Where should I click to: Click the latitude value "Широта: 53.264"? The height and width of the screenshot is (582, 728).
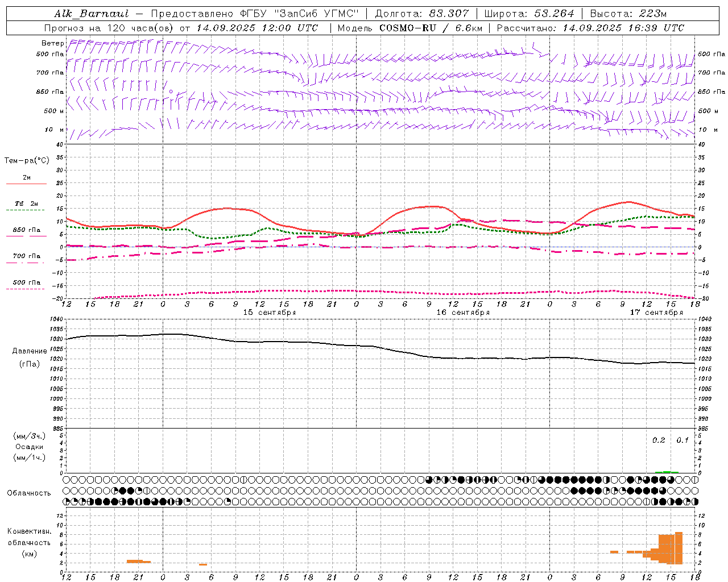point(530,14)
